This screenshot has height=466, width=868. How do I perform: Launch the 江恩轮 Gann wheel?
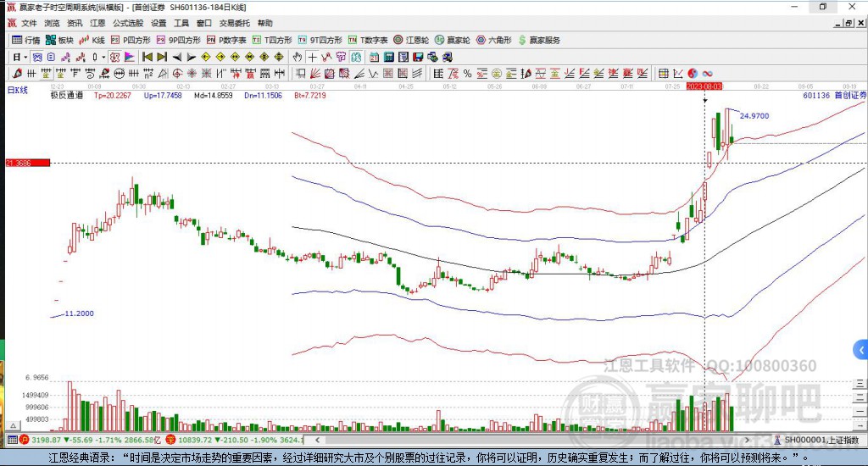pyautogui.click(x=411, y=40)
